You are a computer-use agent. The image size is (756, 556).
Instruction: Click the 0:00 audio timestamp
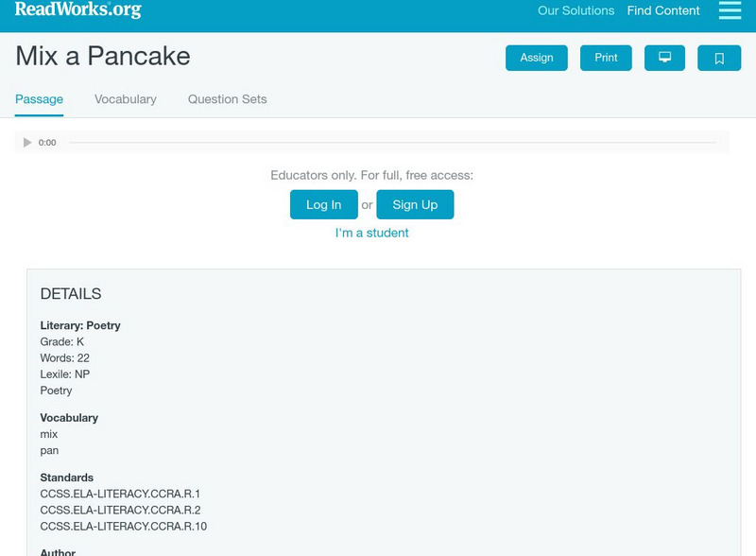[45, 143]
